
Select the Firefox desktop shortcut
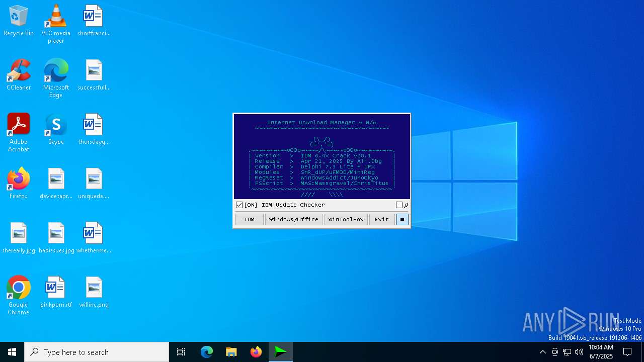click(19, 184)
